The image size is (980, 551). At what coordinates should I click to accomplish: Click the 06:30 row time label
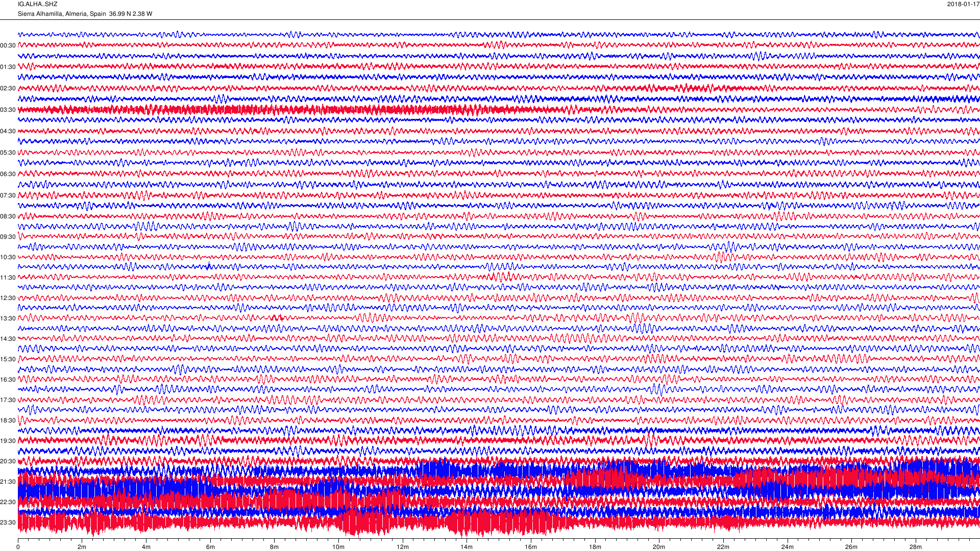8,174
